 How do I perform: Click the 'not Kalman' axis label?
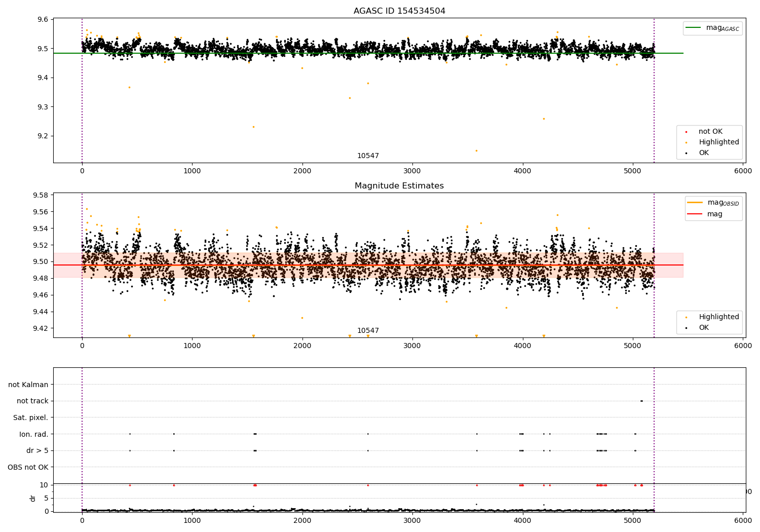click(x=28, y=385)
